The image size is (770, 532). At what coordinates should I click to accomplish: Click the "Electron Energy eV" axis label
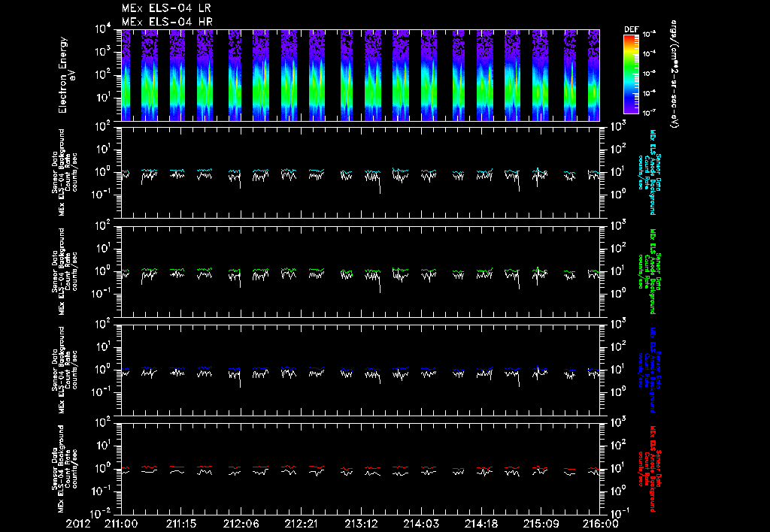point(66,75)
